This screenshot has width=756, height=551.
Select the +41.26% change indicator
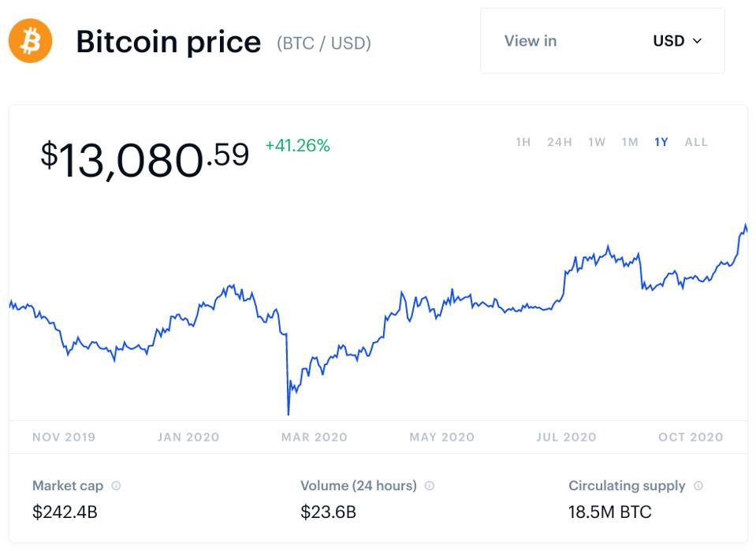[x=297, y=146]
